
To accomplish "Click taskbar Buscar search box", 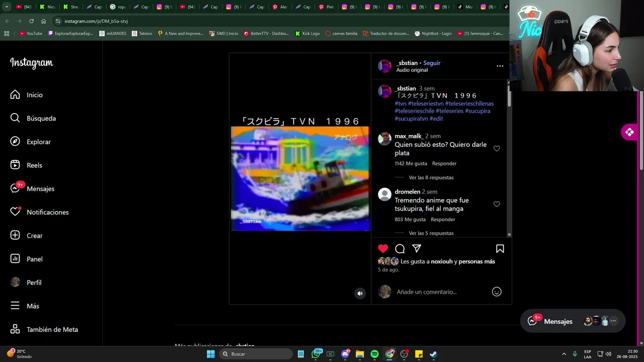I will [256, 354].
